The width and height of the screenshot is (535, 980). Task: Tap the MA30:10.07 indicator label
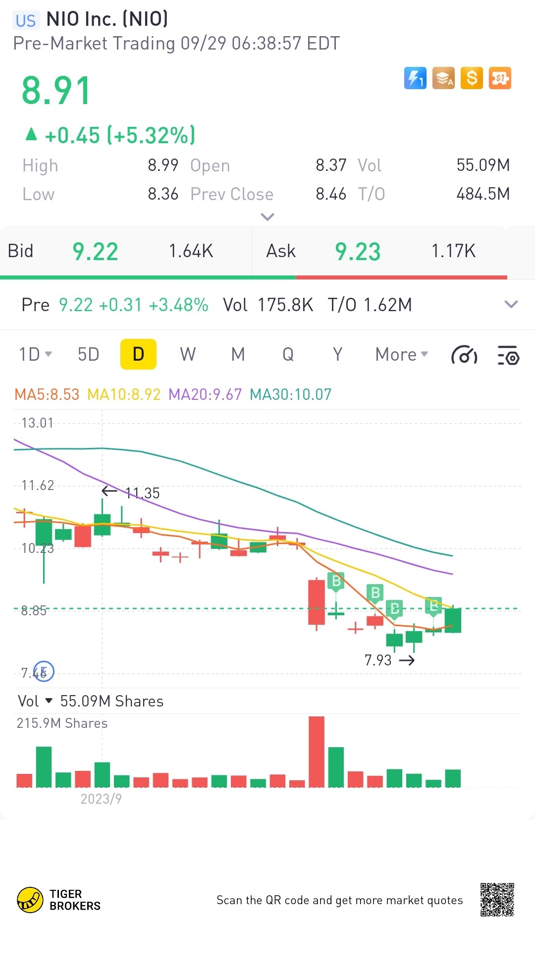tap(290, 394)
